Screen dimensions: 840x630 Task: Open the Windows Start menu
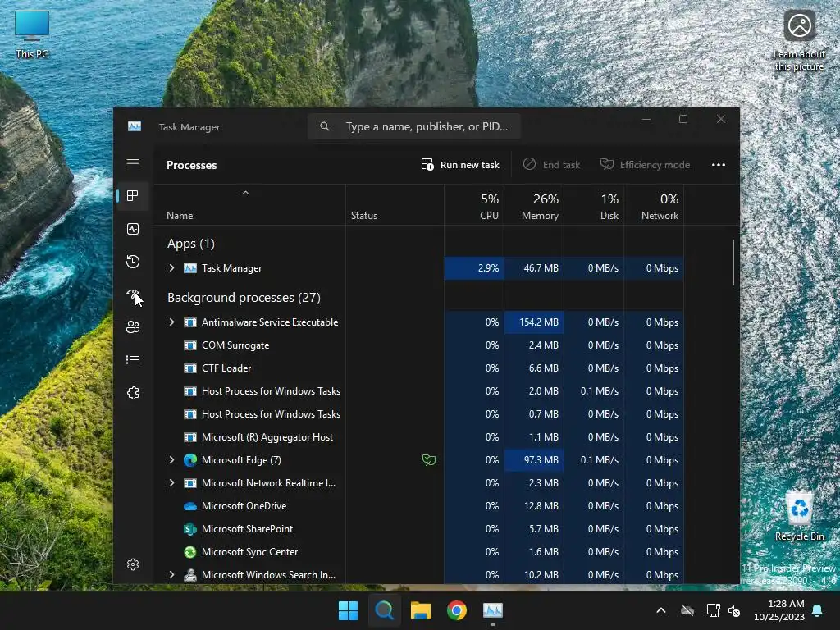click(x=348, y=610)
